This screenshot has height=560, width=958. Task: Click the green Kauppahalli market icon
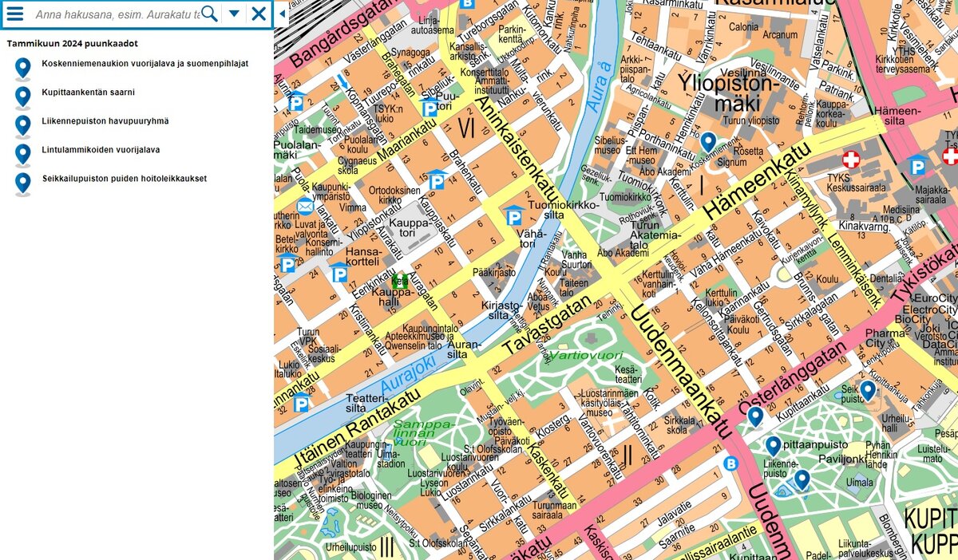(399, 281)
